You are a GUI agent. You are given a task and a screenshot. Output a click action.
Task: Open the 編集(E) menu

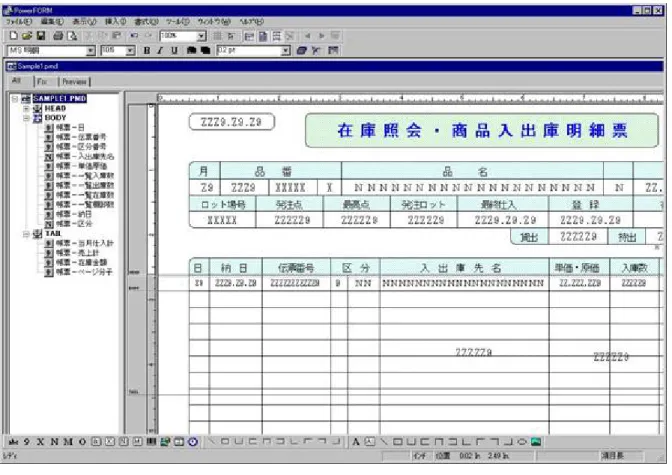[52, 21]
